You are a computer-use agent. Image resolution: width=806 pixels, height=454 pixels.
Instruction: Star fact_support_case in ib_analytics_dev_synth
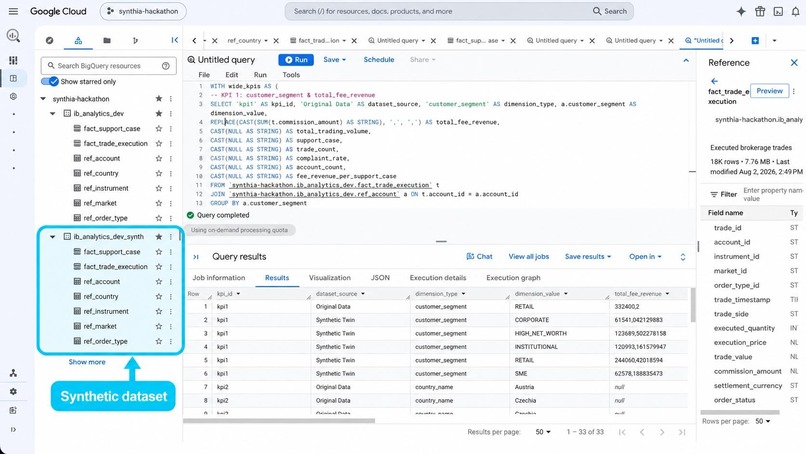[x=159, y=252]
